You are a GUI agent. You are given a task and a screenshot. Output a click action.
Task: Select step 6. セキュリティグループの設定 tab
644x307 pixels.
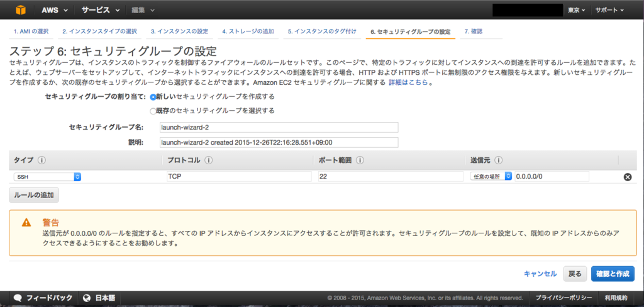click(410, 31)
